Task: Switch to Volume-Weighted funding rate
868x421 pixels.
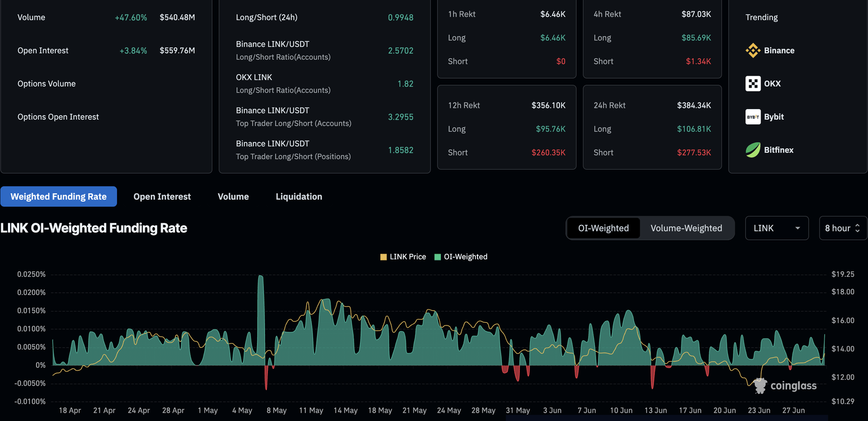Action: coord(686,228)
